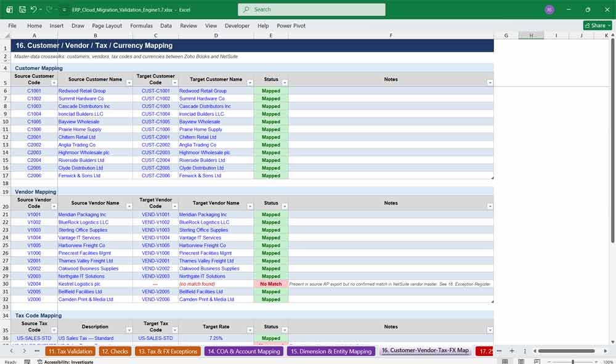Open Target Customer Name filter dropdown

tap(250, 83)
